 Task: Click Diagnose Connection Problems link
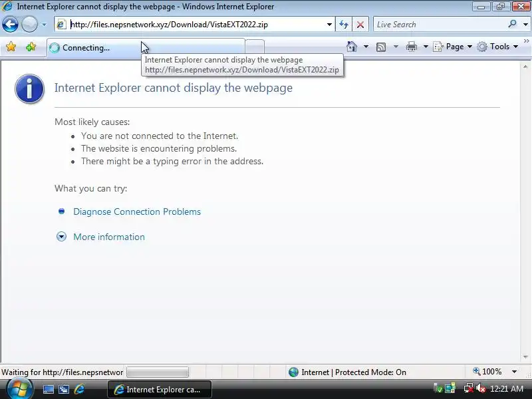coord(137,211)
